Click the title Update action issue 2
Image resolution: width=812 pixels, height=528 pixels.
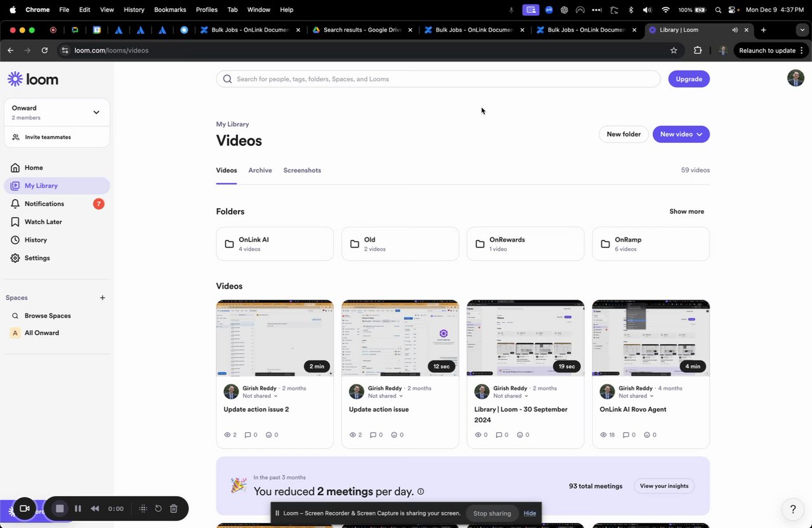pyautogui.click(x=256, y=409)
